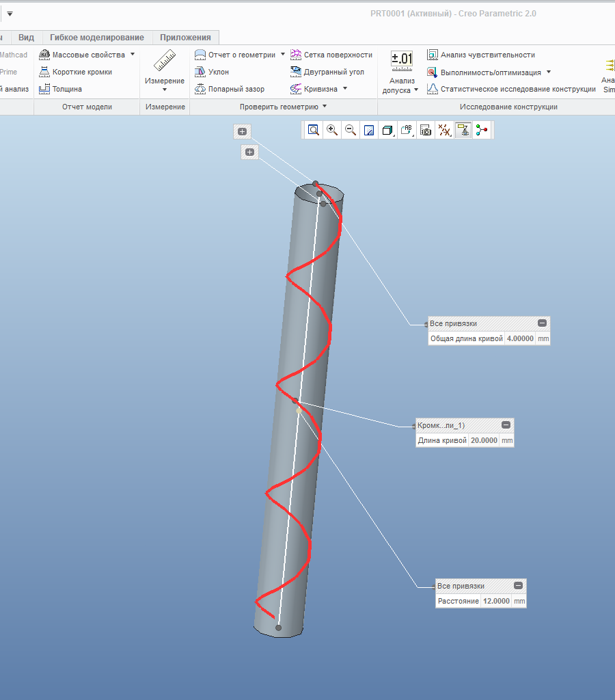615x700 pixels.
Task: Open the Geometry Report dropdown arrow
Action: click(x=283, y=55)
